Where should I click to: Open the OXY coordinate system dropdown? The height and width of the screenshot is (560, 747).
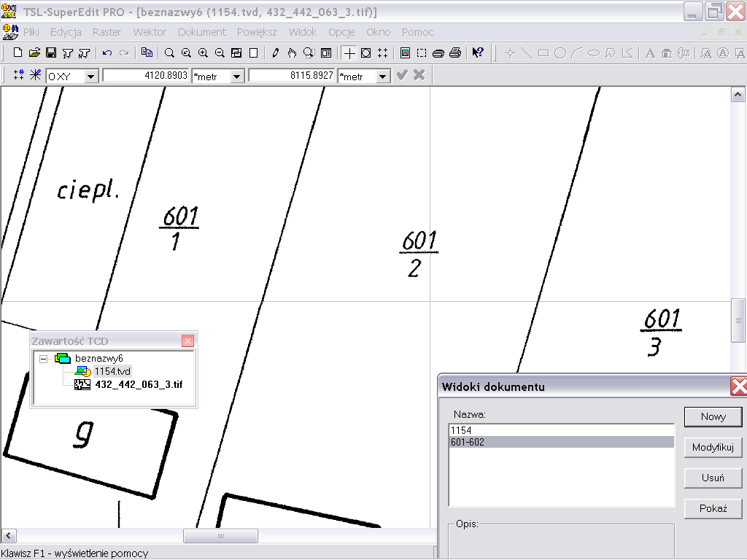pos(91,76)
